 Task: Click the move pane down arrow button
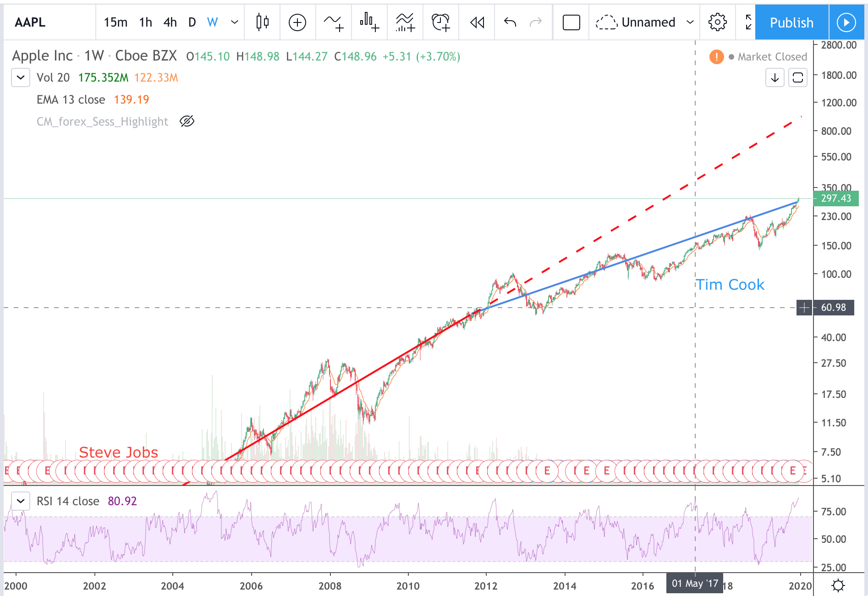(775, 77)
